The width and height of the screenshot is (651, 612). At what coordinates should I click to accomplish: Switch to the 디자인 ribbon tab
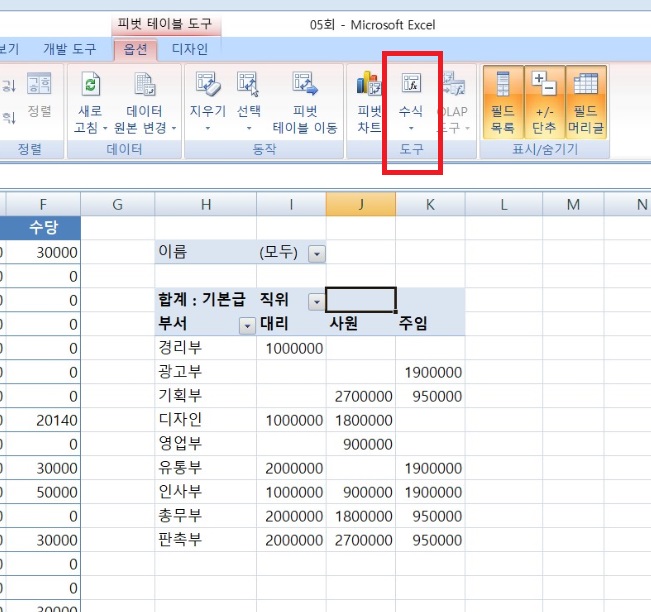pyautogui.click(x=190, y=48)
